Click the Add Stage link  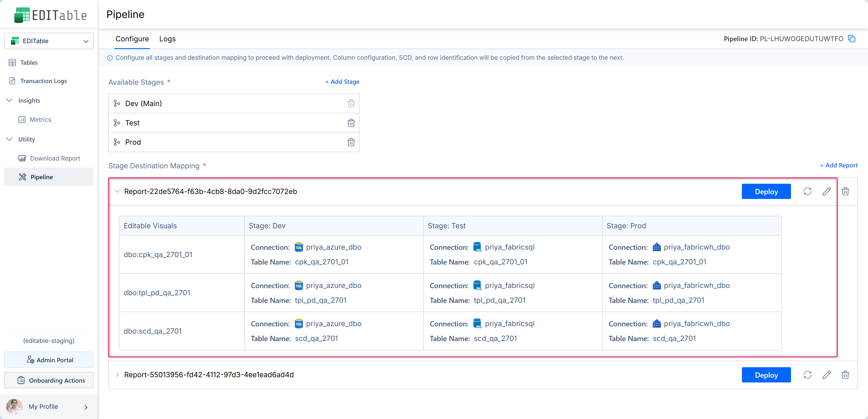tap(342, 82)
